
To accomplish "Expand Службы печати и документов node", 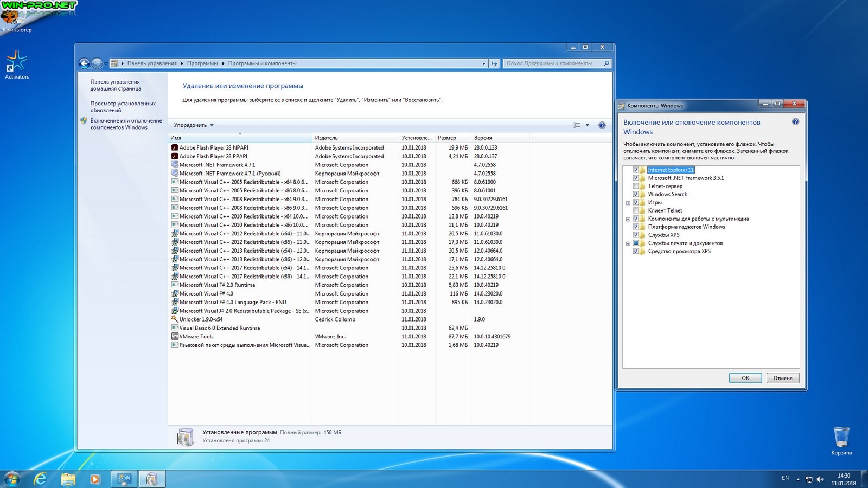I will (628, 243).
